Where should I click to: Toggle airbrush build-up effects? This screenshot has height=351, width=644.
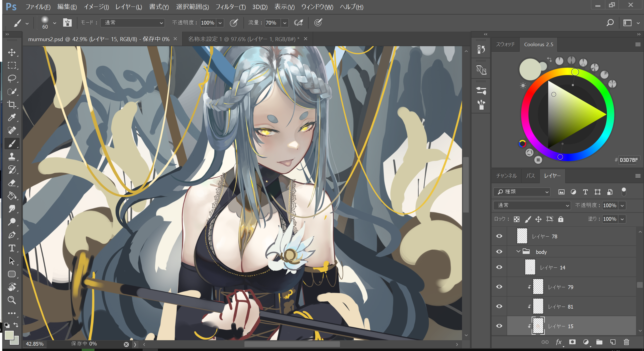[298, 23]
